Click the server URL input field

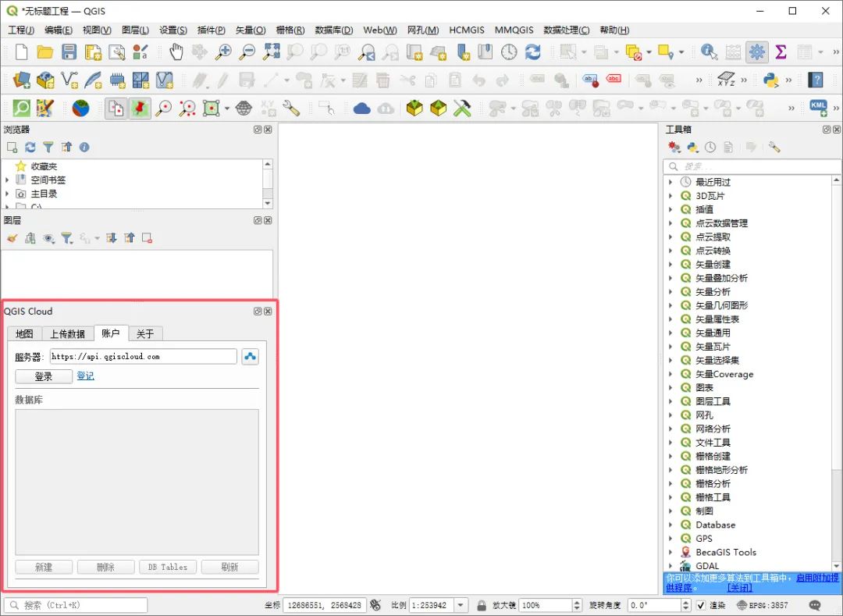(x=143, y=356)
